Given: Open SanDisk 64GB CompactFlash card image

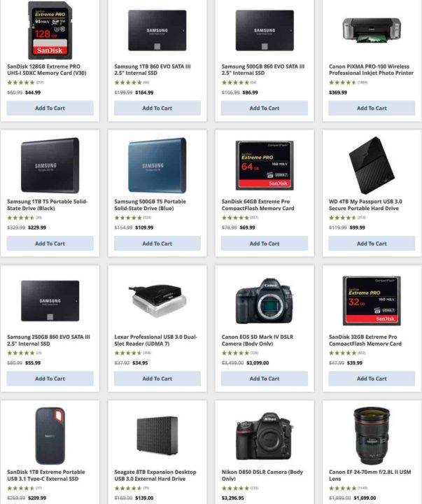Looking at the screenshot, I should [265, 165].
